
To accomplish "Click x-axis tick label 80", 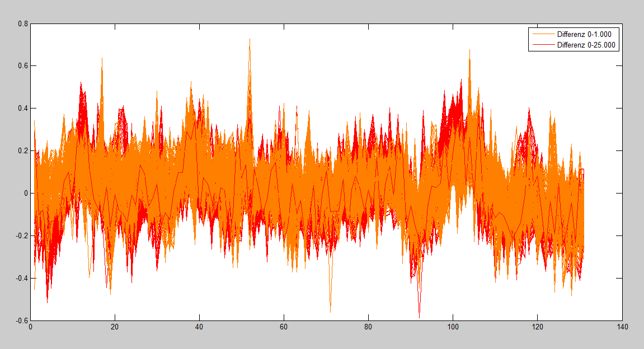I will (x=368, y=327).
